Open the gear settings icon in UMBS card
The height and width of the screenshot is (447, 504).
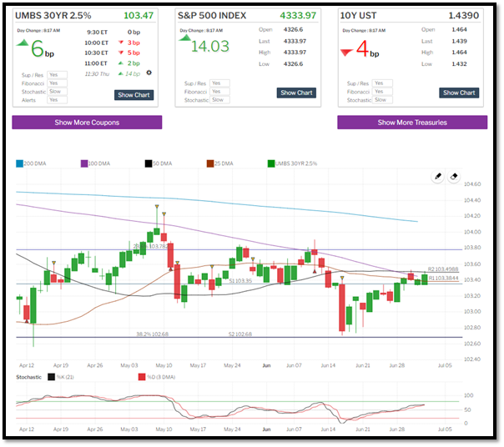coord(149,73)
